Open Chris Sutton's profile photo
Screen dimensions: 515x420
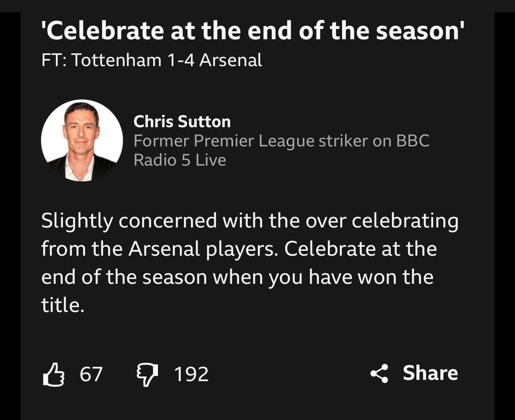82,140
